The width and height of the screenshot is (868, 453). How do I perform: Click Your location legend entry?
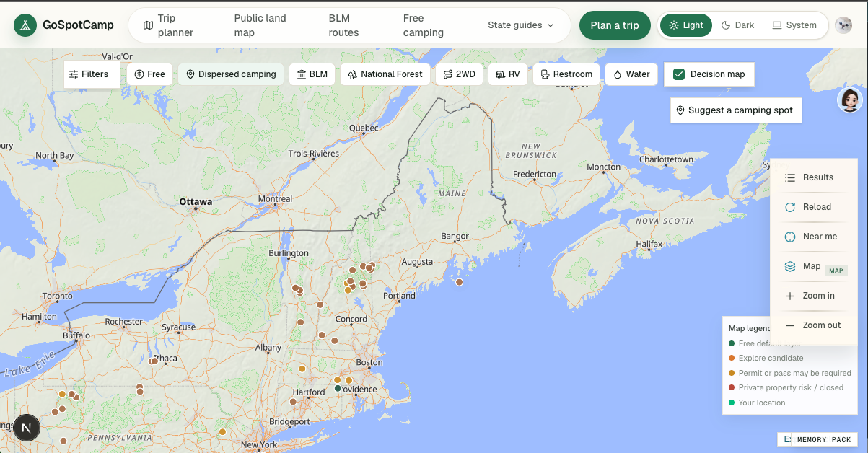click(757, 403)
